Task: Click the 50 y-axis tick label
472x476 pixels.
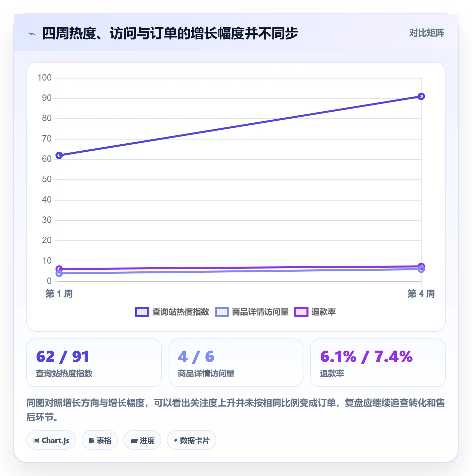Action: point(47,179)
